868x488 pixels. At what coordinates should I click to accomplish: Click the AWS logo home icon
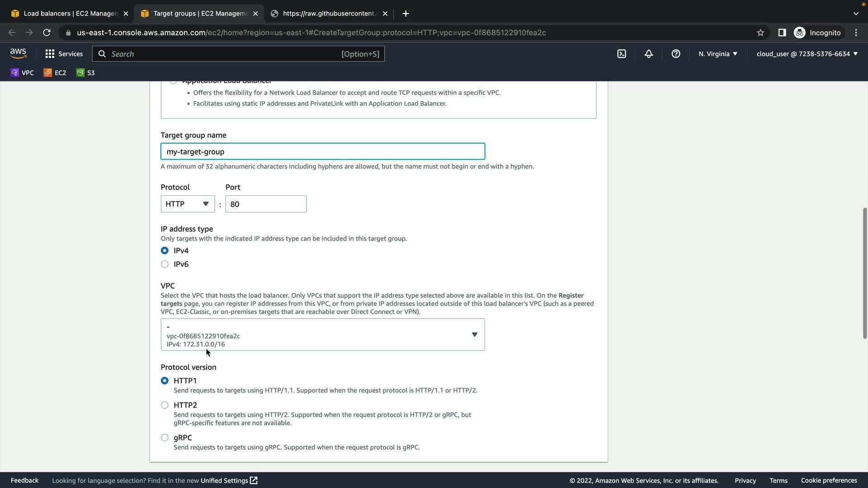[18, 53]
